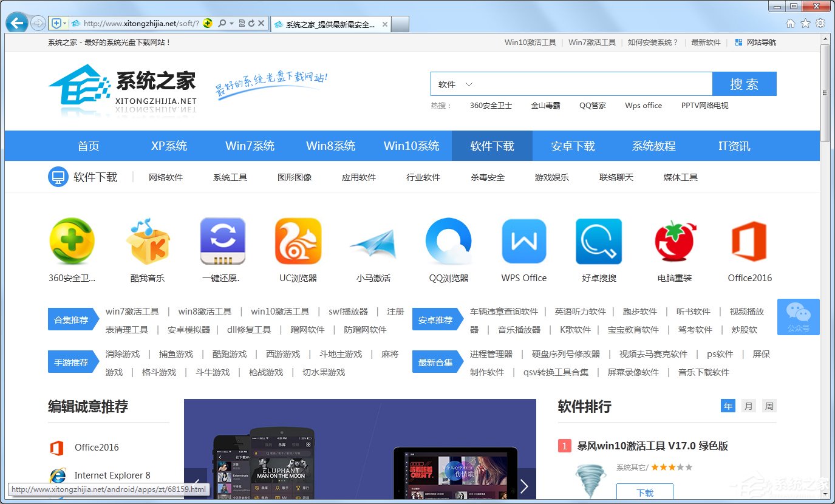
Task: Toggle the browser favorites star
Action: (805, 23)
